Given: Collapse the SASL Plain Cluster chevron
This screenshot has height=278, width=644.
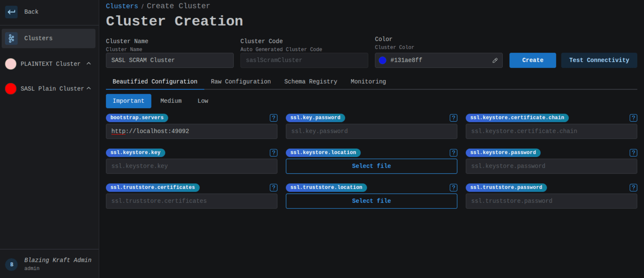Looking at the screenshot, I should tap(89, 88).
